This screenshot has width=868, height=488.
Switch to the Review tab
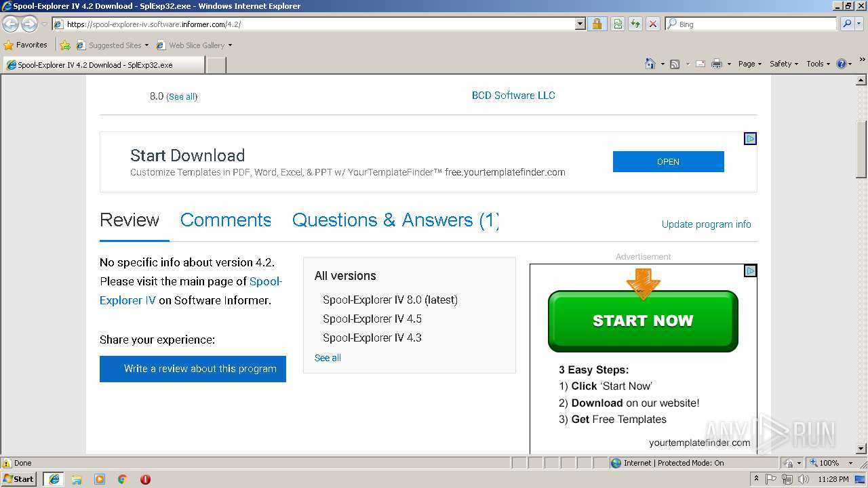[130, 220]
